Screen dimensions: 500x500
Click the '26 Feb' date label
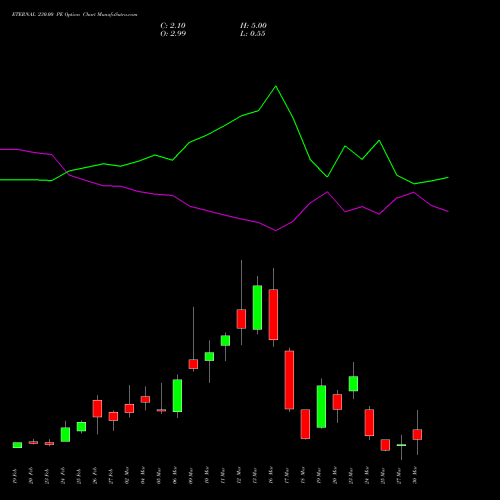(95, 476)
